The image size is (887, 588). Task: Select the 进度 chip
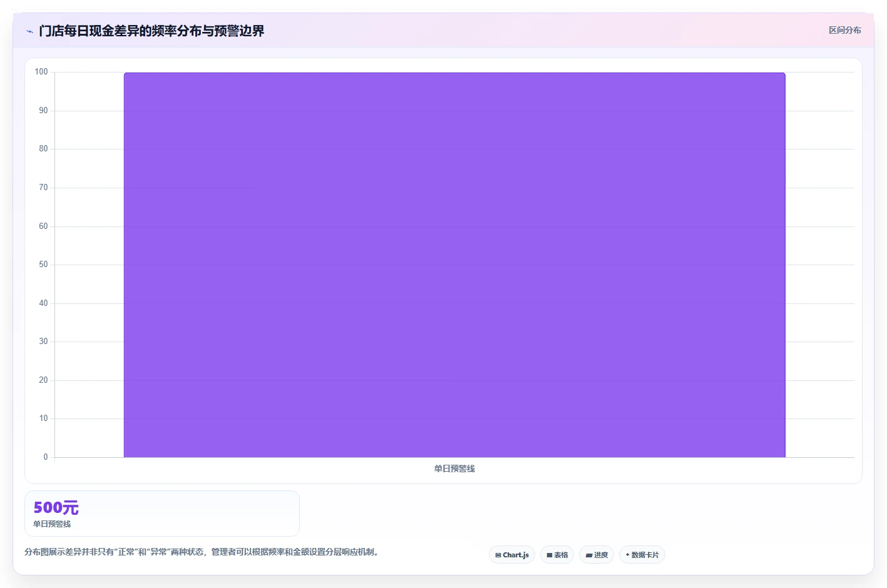pos(597,555)
